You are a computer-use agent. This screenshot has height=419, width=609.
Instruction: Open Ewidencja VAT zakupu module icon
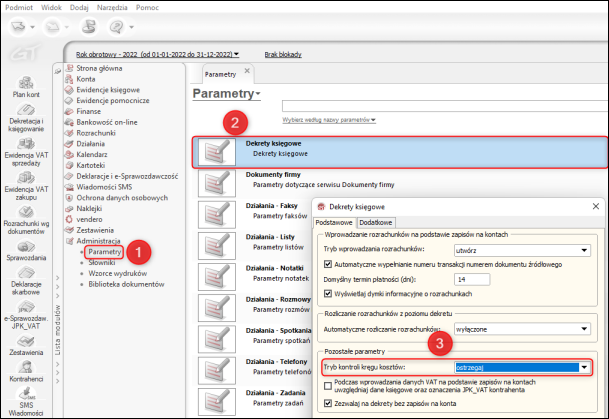(26, 177)
